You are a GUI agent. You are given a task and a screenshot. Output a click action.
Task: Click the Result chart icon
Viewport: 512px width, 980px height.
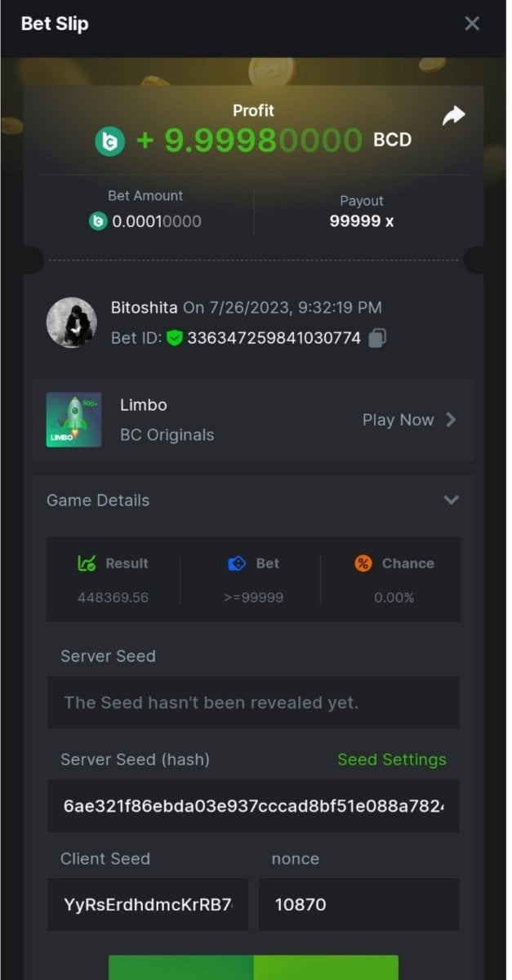pyautogui.click(x=87, y=563)
